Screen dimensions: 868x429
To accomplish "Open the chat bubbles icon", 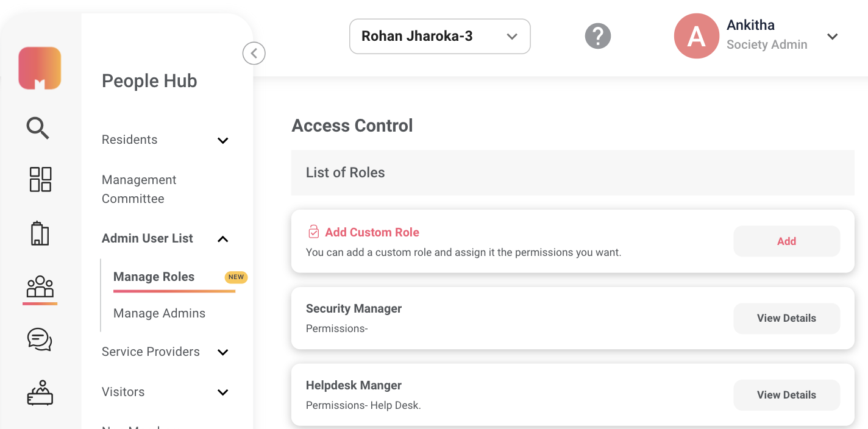I will (40, 339).
